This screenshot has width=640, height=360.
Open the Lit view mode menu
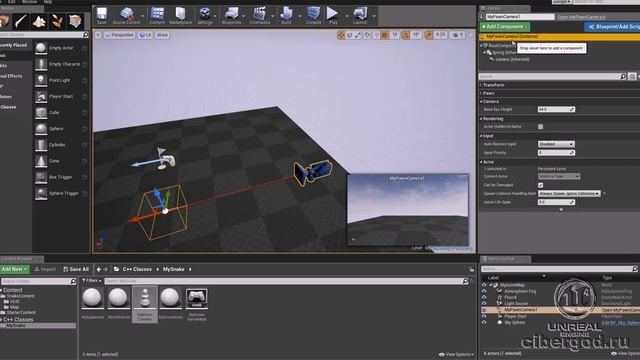click(x=145, y=35)
